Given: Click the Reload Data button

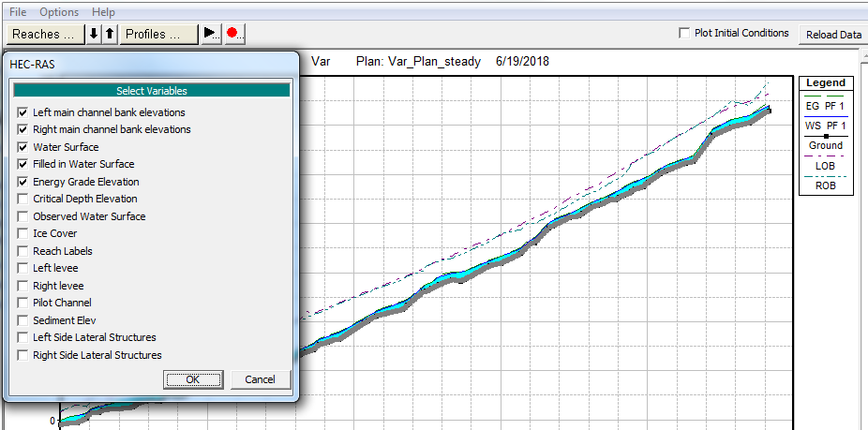Looking at the screenshot, I should (833, 35).
